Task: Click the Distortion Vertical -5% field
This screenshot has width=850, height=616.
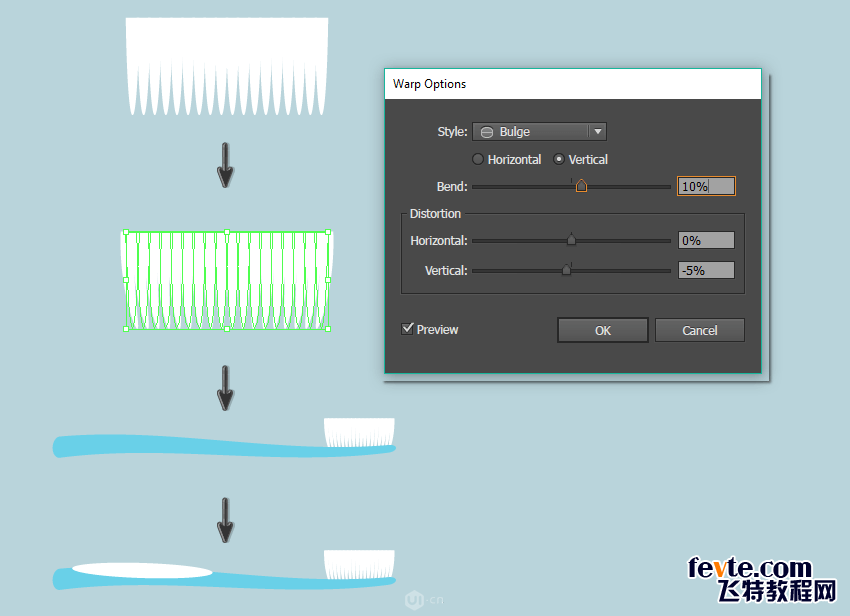Action: tap(706, 270)
